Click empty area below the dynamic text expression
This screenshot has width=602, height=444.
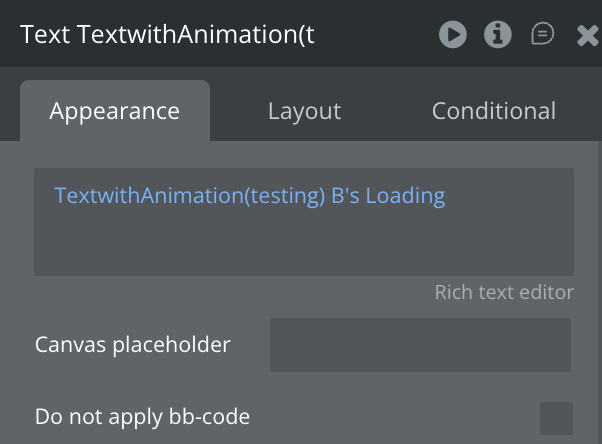(300, 245)
